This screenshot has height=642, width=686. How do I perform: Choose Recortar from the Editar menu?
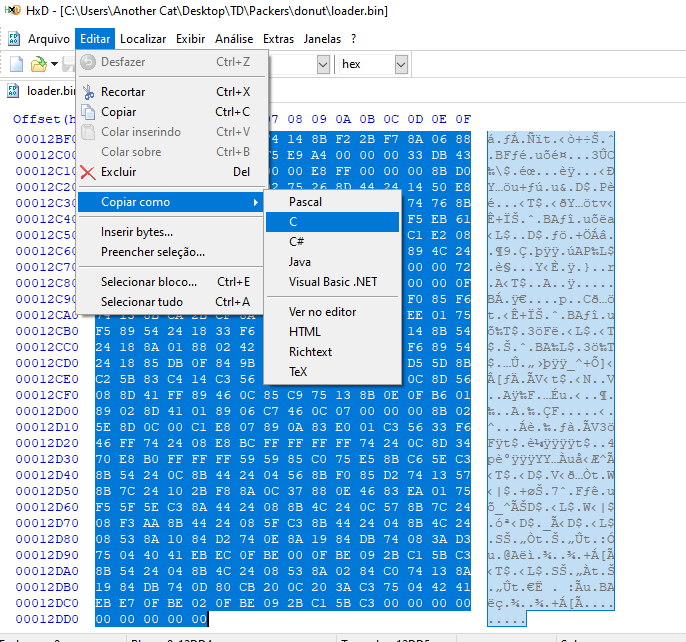(x=172, y=92)
